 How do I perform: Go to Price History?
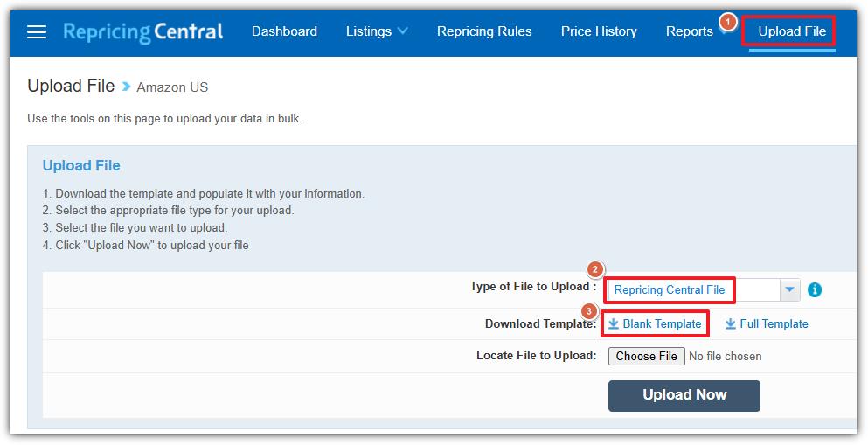tap(599, 31)
